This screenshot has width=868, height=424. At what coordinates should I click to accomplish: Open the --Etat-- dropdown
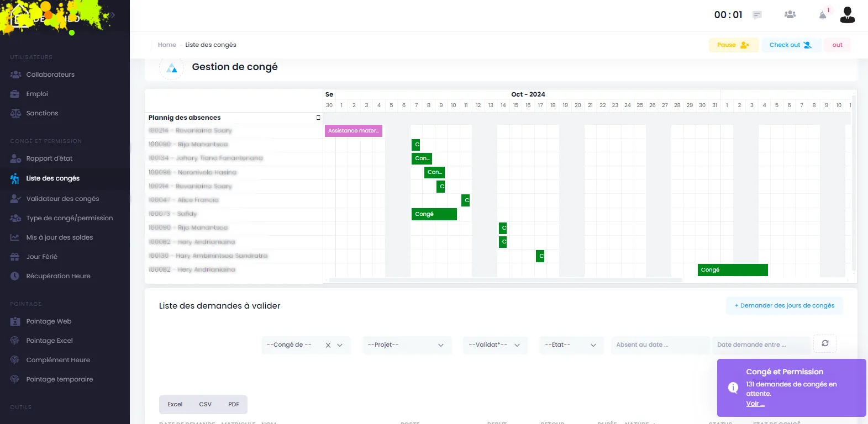[x=571, y=345]
